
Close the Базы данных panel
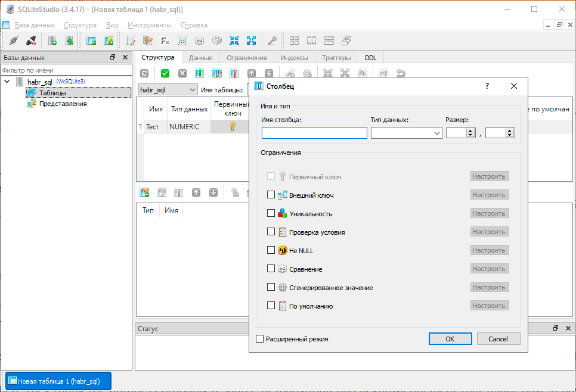[125, 57]
